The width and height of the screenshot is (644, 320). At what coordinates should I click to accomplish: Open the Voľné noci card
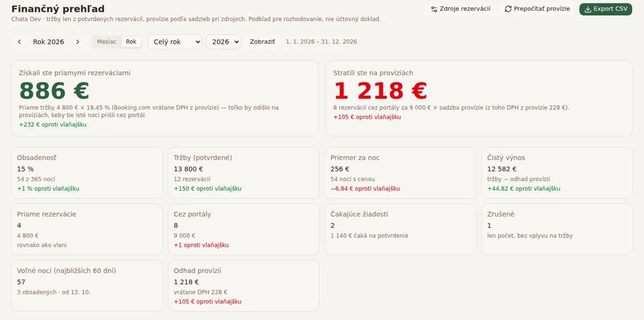(86, 286)
